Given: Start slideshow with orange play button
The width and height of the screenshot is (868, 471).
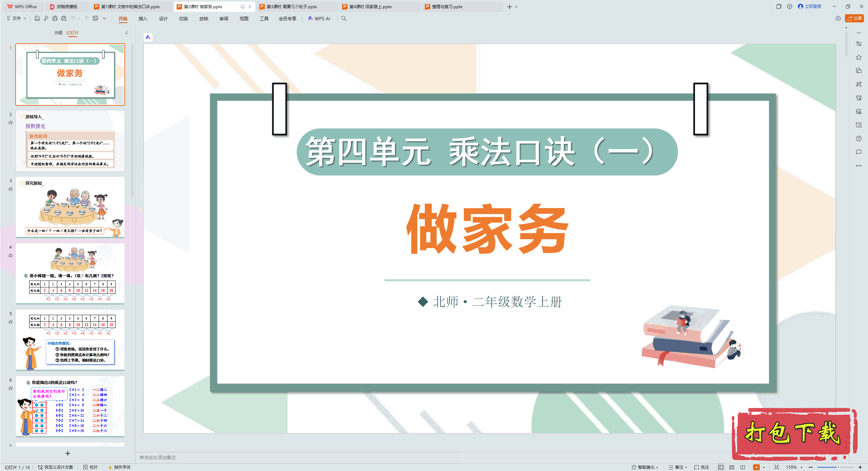Looking at the screenshot, I should 756,467.
